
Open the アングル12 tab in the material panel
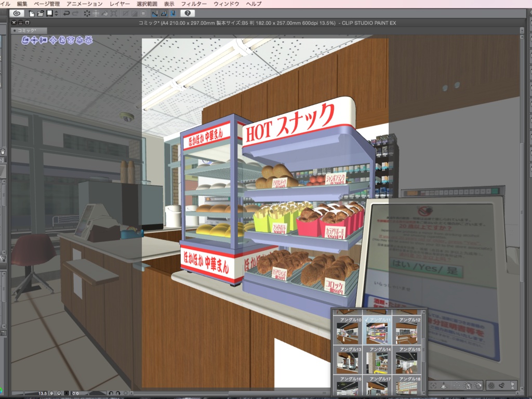click(410, 320)
